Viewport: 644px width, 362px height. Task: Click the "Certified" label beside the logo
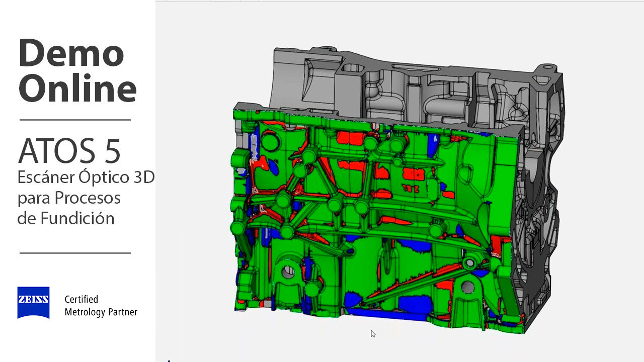tap(81, 299)
